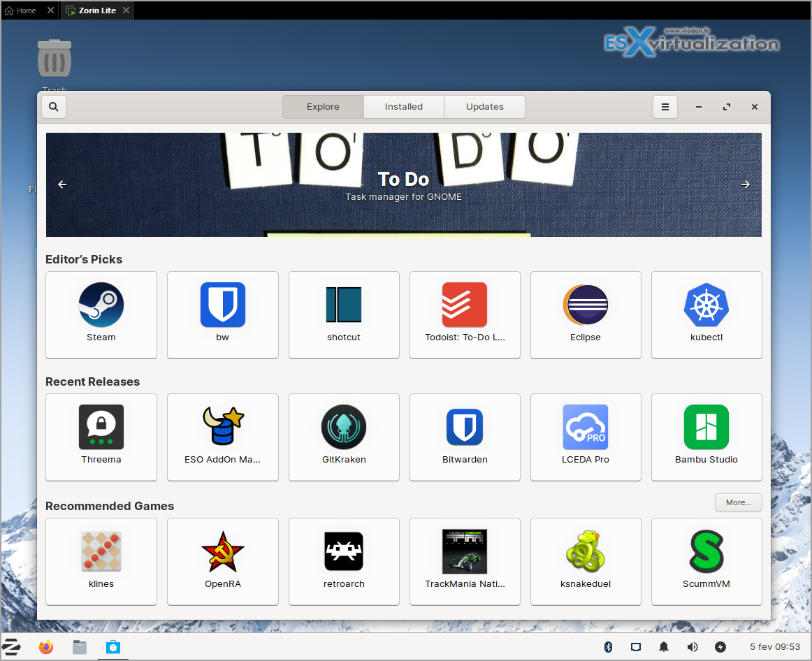This screenshot has height=661, width=812.
Task: Minimize the Software window
Action: (699, 107)
